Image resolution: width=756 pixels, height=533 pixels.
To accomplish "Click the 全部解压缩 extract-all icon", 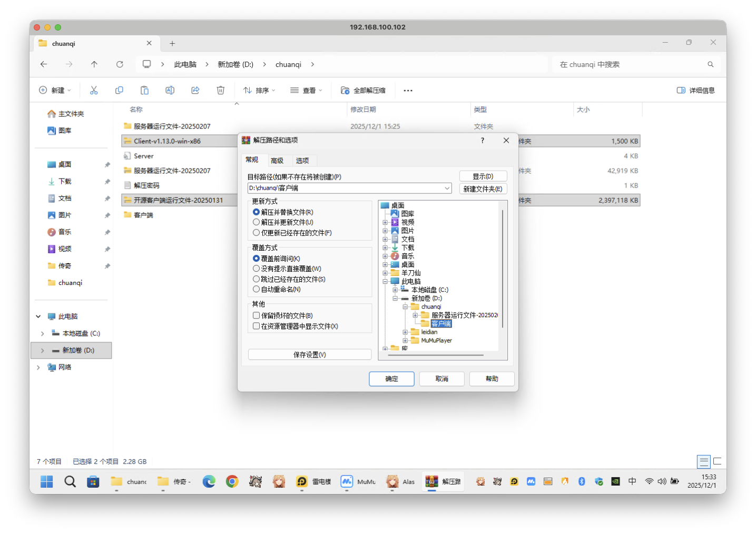I will pyautogui.click(x=345, y=90).
